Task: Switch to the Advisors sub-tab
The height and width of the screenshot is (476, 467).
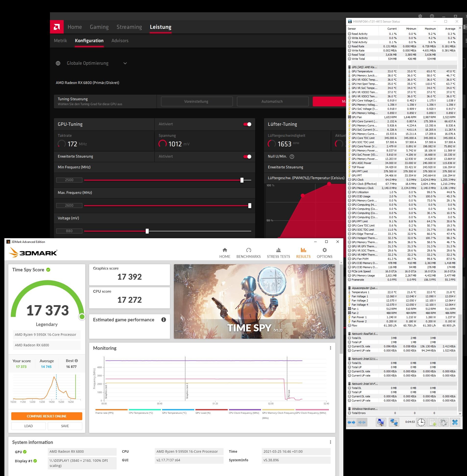Action: coord(120,40)
